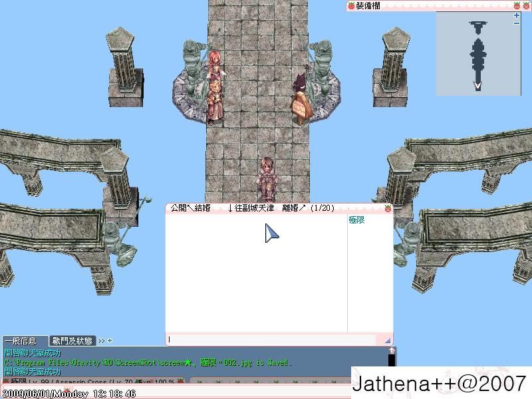
Task: Zoom out the minimap with minus
Action: 517,23
